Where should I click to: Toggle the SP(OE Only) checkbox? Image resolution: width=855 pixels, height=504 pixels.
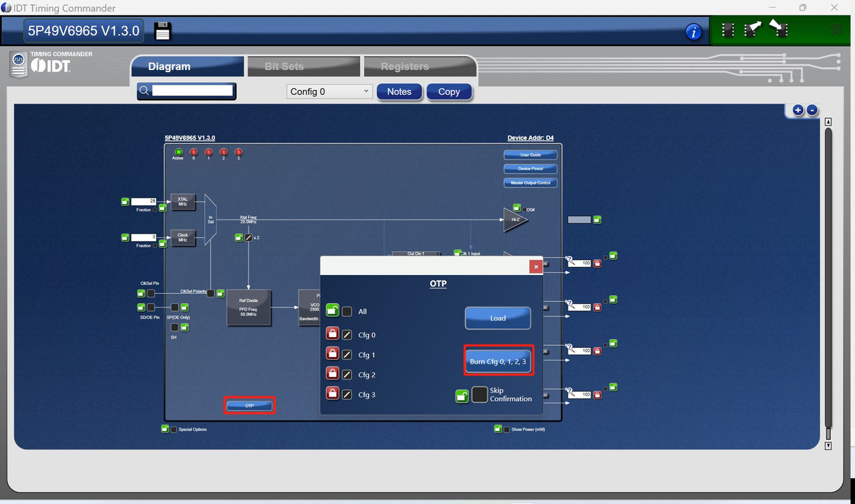click(175, 307)
